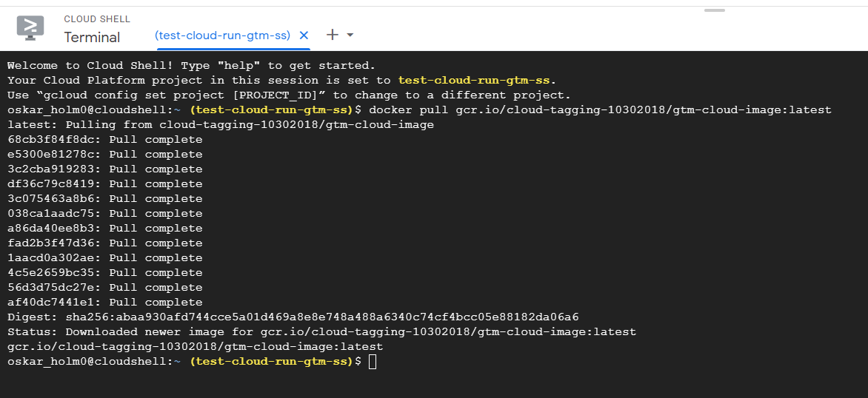Image resolution: width=868 pixels, height=398 pixels.
Task: Click the gray drag handle above the toolbar
Action: (x=714, y=10)
